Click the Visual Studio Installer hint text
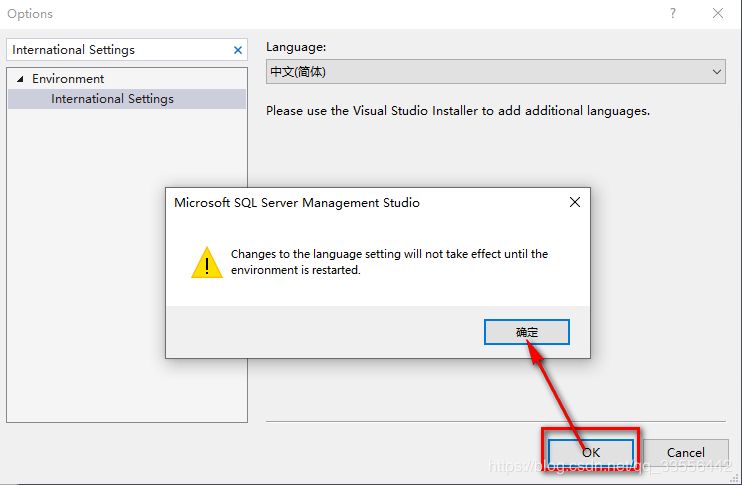 pyautogui.click(x=458, y=111)
